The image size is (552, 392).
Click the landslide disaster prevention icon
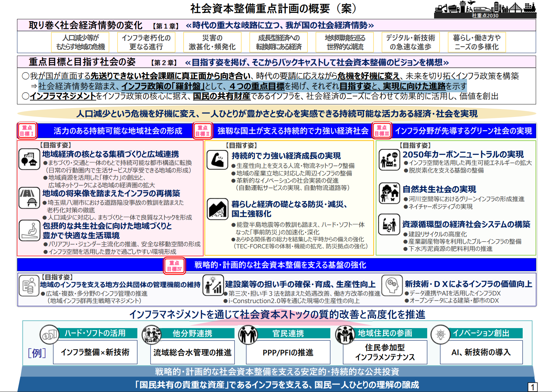coord(217,209)
